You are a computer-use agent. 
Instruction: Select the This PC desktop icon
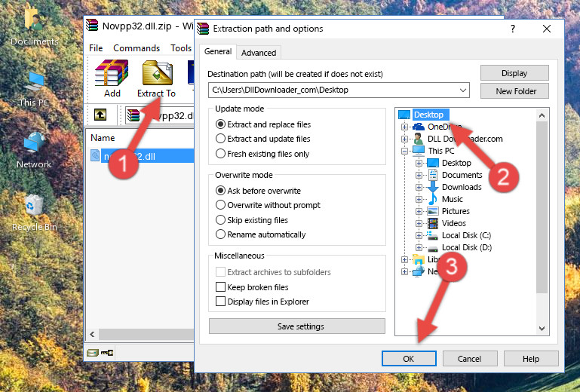34,89
